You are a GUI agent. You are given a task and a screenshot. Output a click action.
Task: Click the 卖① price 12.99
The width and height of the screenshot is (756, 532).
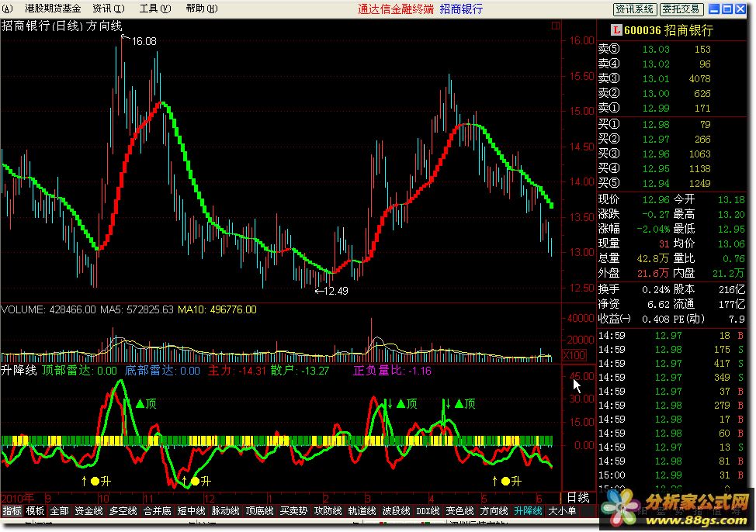point(656,108)
